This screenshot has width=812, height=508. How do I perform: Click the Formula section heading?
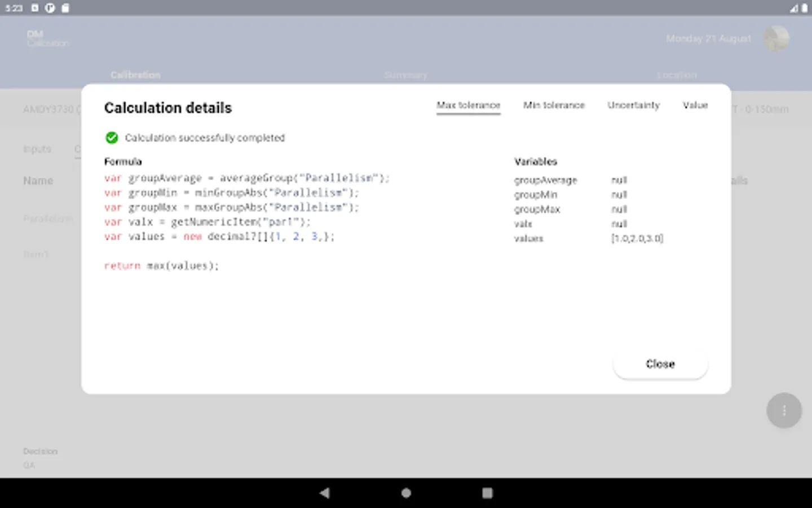pyautogui.click(x=123, y=161)
